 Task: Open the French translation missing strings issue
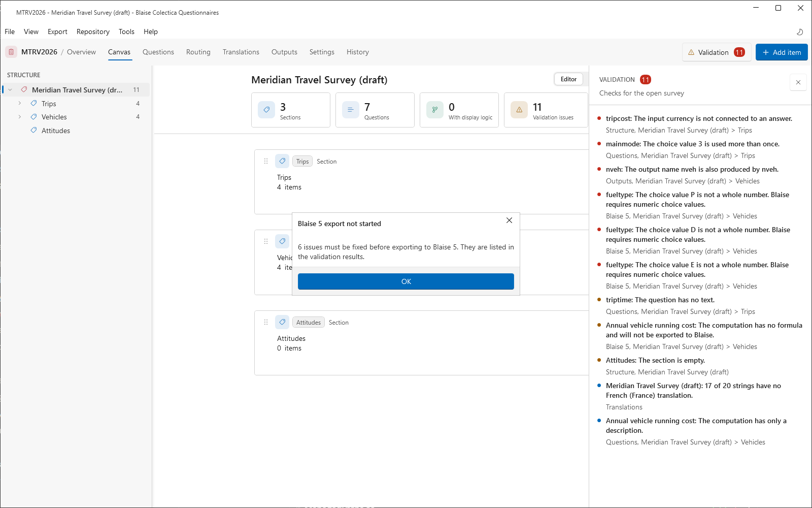700,396
